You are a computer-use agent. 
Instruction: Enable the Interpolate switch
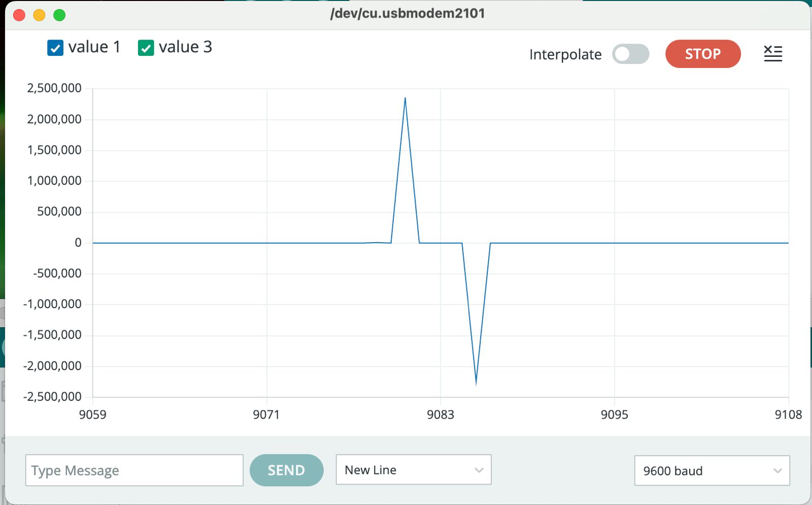(x=631, y=54)
